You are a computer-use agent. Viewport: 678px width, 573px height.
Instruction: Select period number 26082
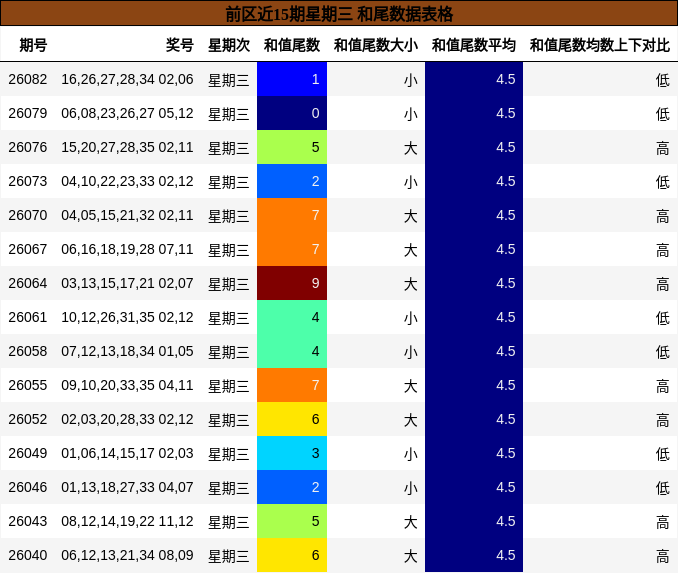click(x=28, y=79)
